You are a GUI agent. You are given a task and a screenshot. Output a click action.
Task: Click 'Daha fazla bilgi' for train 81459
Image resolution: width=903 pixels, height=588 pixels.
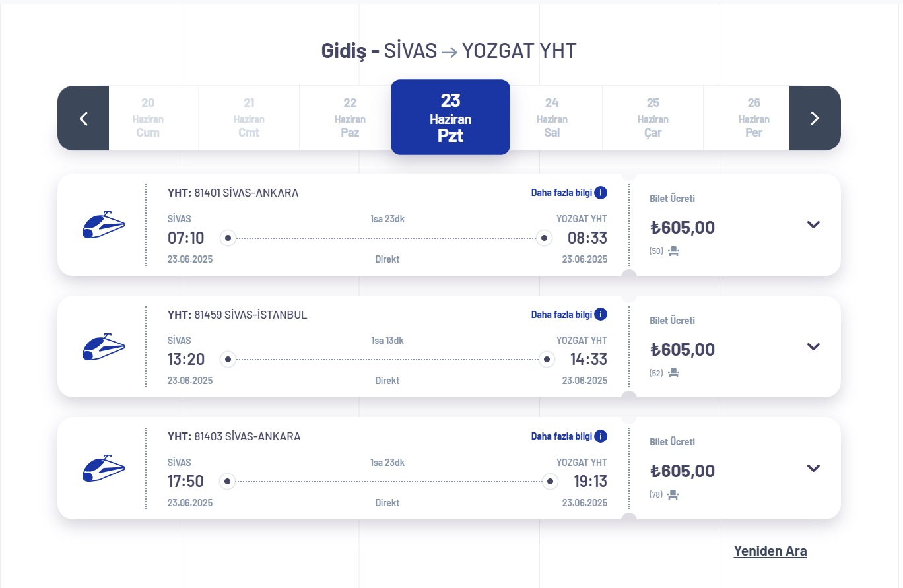561,315
